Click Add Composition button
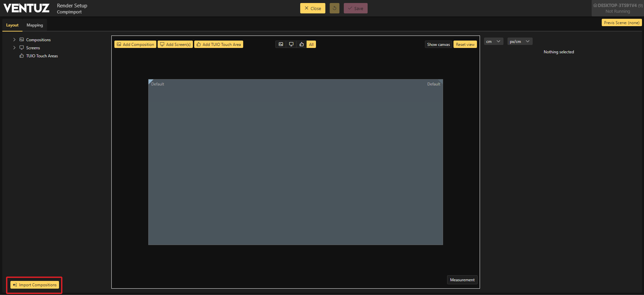The height and width of the screenshot is (295, 644). coord(135,45)
